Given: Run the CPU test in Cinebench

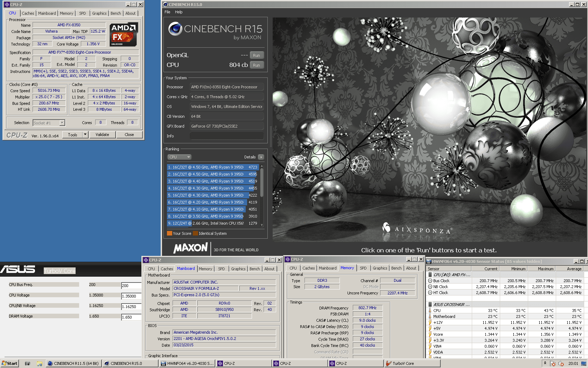Looking at the screenshot, I should coord(257,65).
